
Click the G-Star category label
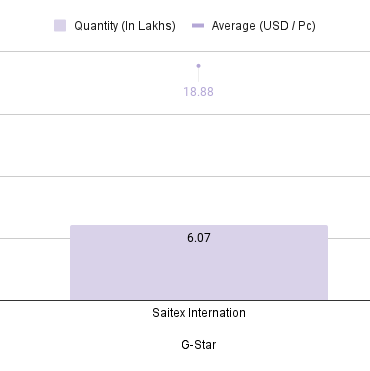point(199,344)
